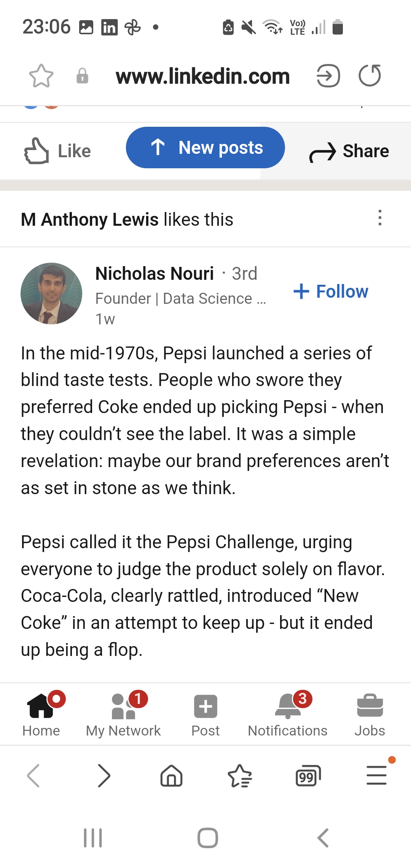Tap the site login arrow icon
The image size is (411, 868).
[328, 76]
